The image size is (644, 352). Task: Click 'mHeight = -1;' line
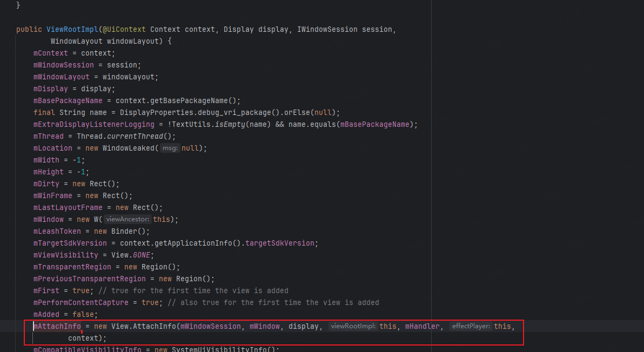point(61,172)
